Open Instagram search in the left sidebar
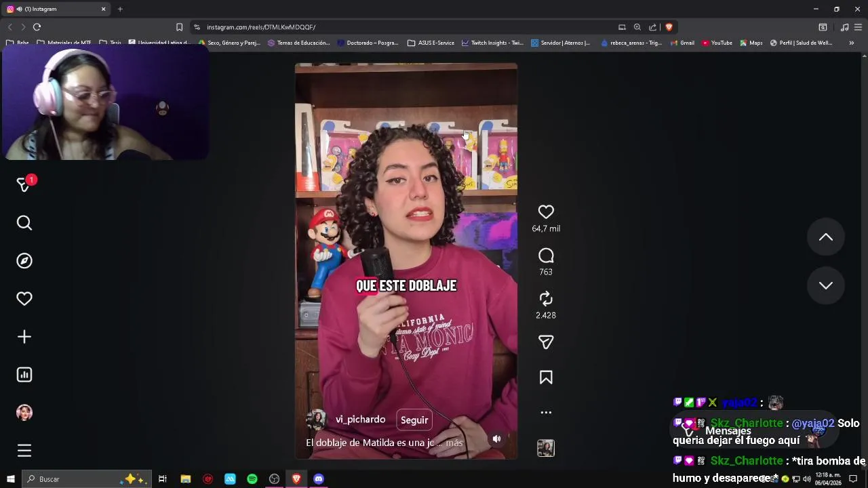The width and height of the screenshot is (868, 488). click(24, 223)
